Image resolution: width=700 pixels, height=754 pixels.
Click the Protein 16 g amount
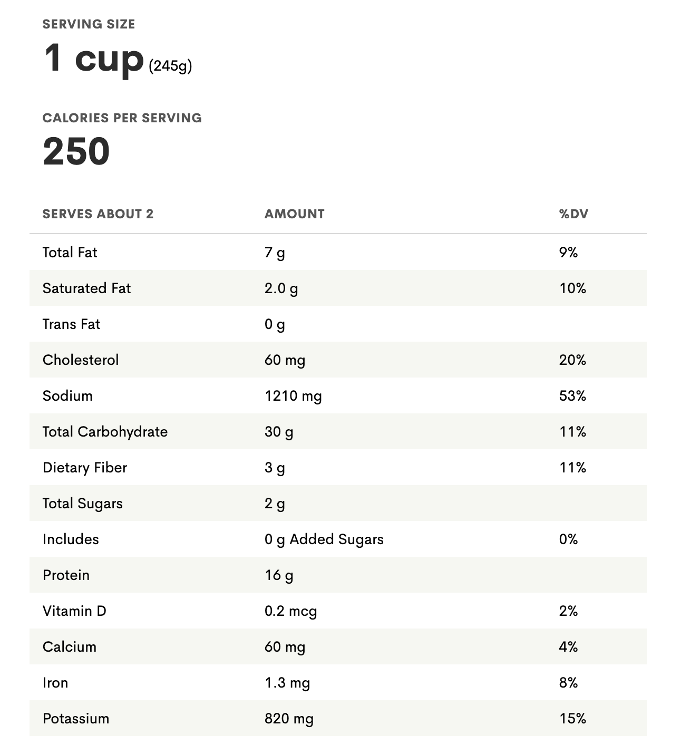click(x=279, y=575)
